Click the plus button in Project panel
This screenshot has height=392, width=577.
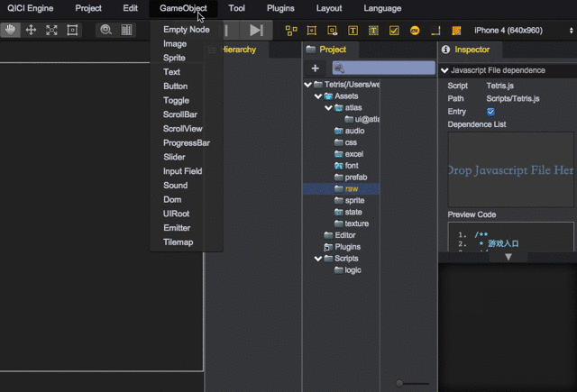315,68
